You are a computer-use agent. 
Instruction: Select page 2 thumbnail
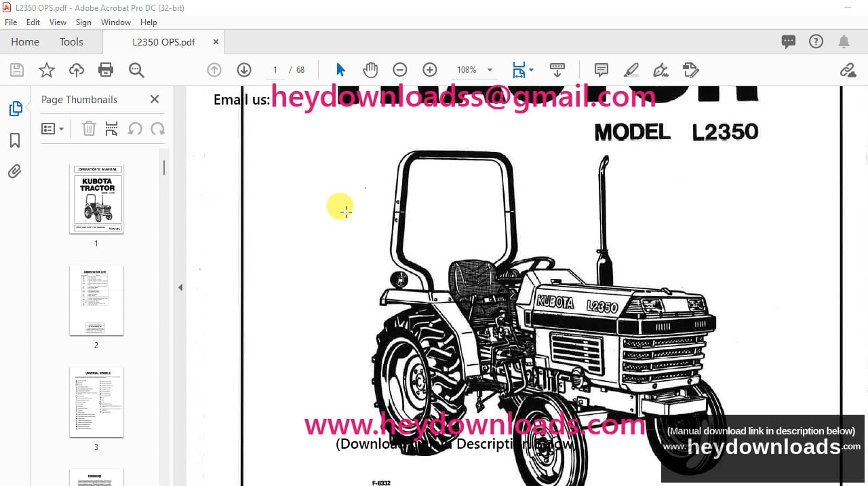point(96,301)
